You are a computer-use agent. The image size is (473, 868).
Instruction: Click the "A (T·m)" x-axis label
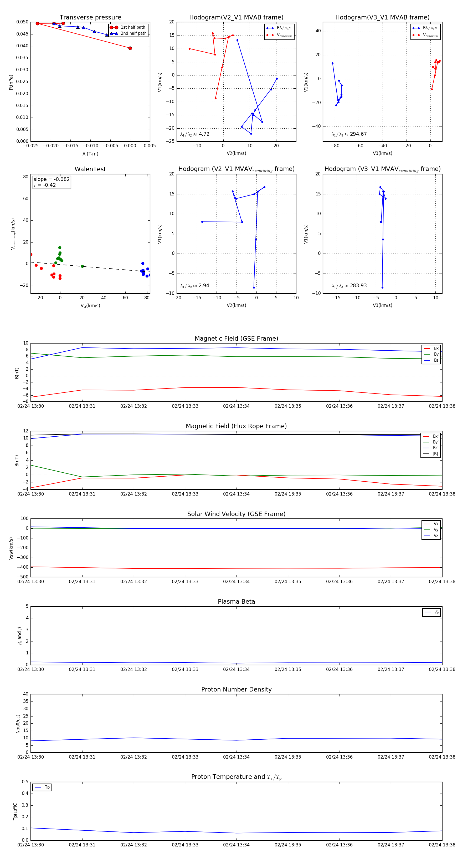tap(90, 154)
